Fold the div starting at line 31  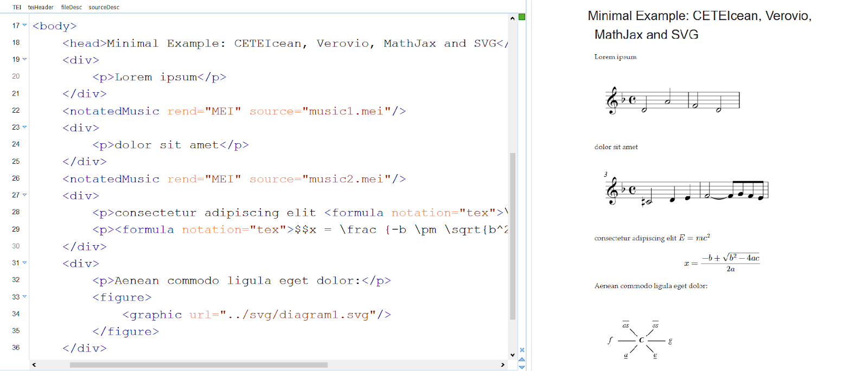point(24,263)
